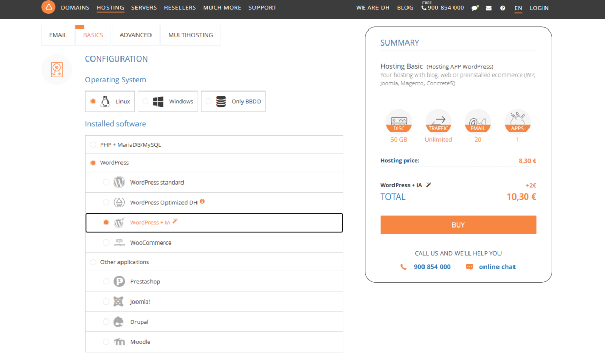Choose WordPress Optimized DH radio button
The width and height of the screenshot is (605, 364).
tap(105, 202)
